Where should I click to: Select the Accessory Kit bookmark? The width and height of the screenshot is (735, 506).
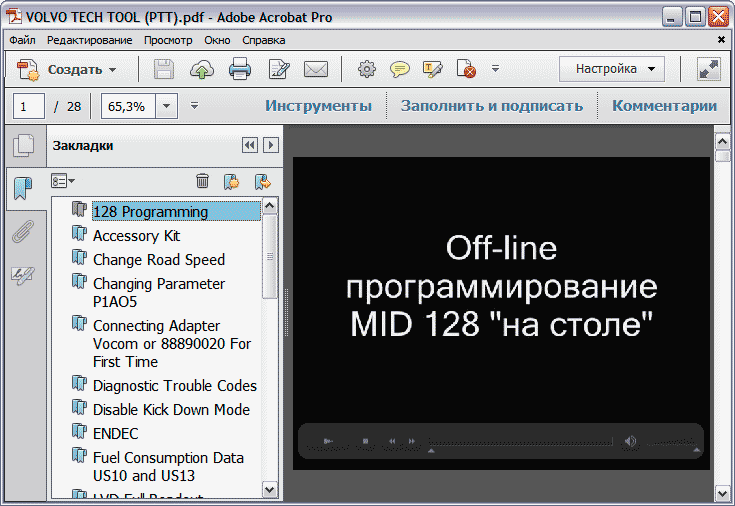[x=136, y=235]
